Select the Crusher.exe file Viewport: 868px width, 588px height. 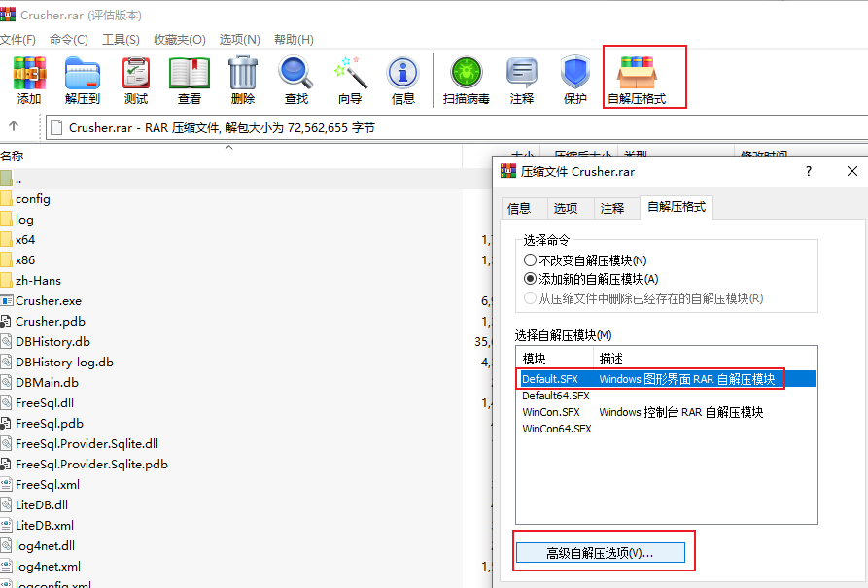tap(49, 301)
